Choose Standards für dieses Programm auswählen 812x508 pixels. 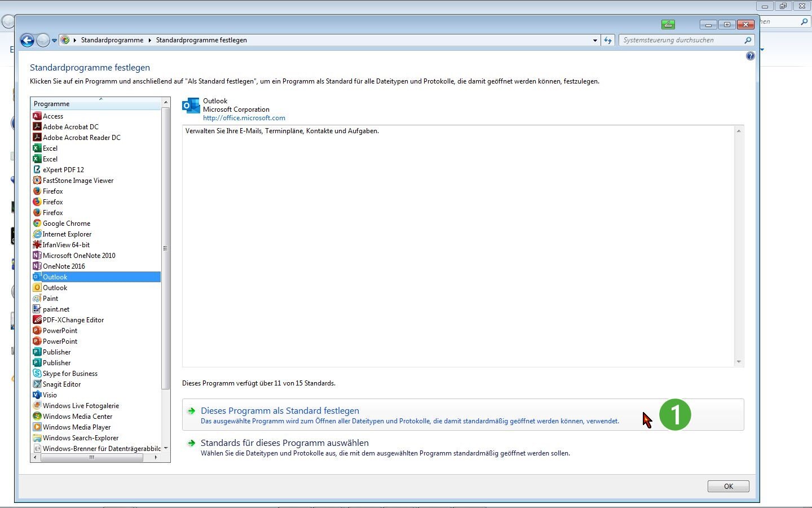(463, 447)
